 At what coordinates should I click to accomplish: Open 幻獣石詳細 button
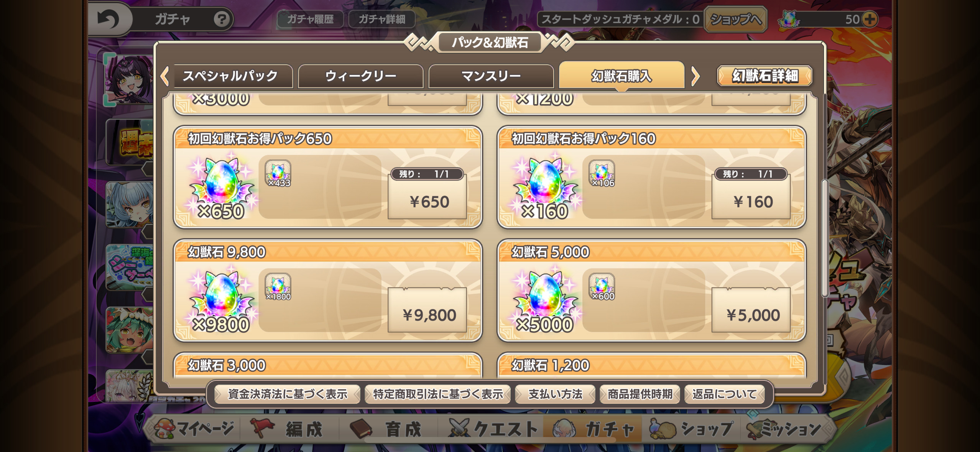[765, 76]
